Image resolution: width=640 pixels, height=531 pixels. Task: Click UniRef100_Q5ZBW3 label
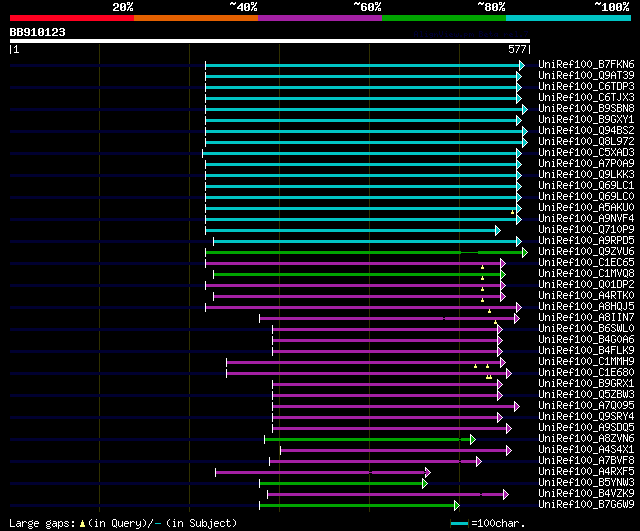[x=586, y=395]
